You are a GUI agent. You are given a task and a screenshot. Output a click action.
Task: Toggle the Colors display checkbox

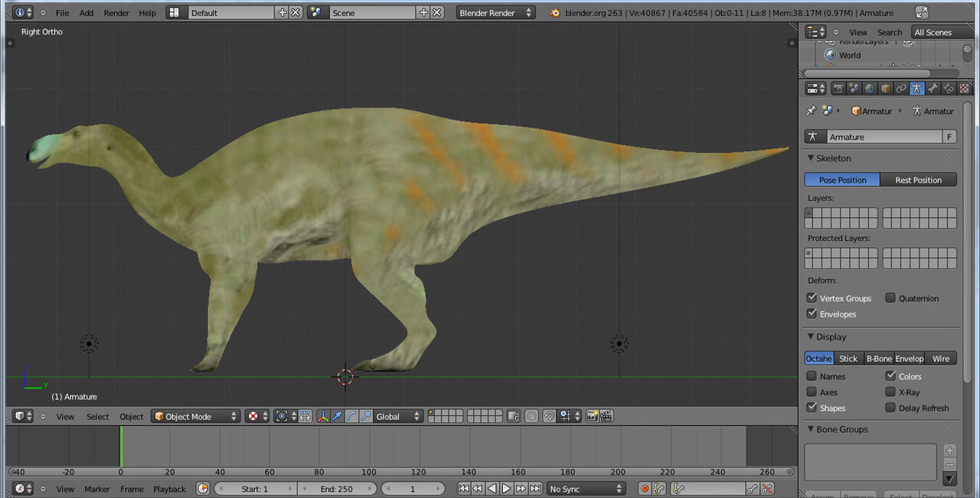[890, 376]
